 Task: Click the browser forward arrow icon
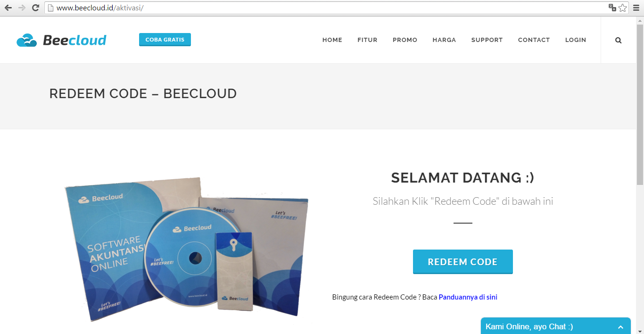pyautogui.click(x=22, y=8)
